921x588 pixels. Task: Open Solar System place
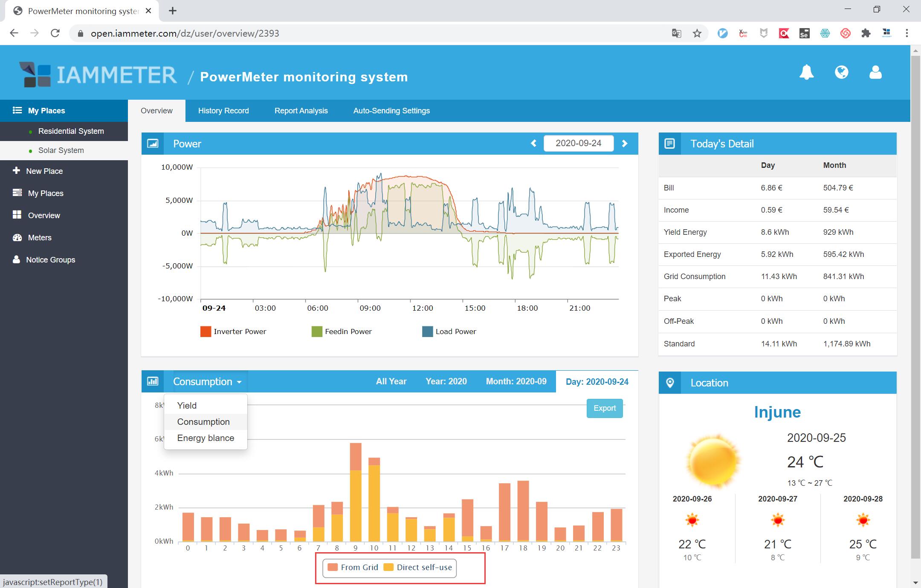[61, 150]
